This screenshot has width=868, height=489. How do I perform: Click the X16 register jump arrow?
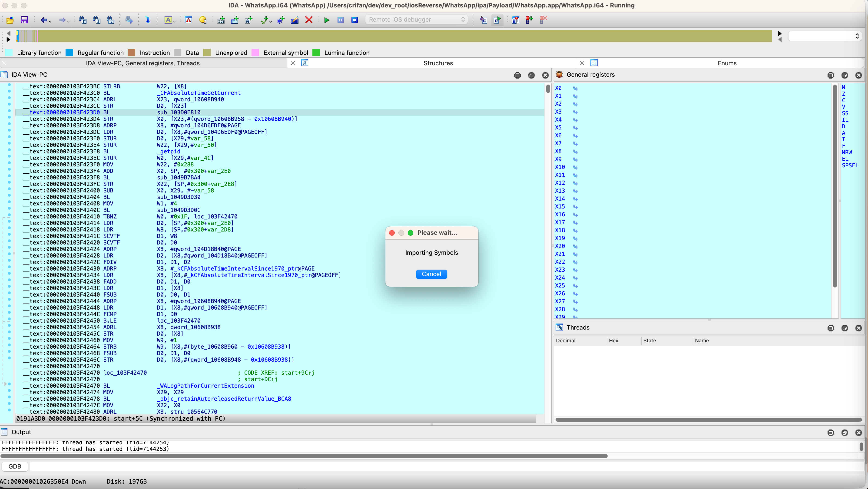pyautogui.click(x=575, y=215)
